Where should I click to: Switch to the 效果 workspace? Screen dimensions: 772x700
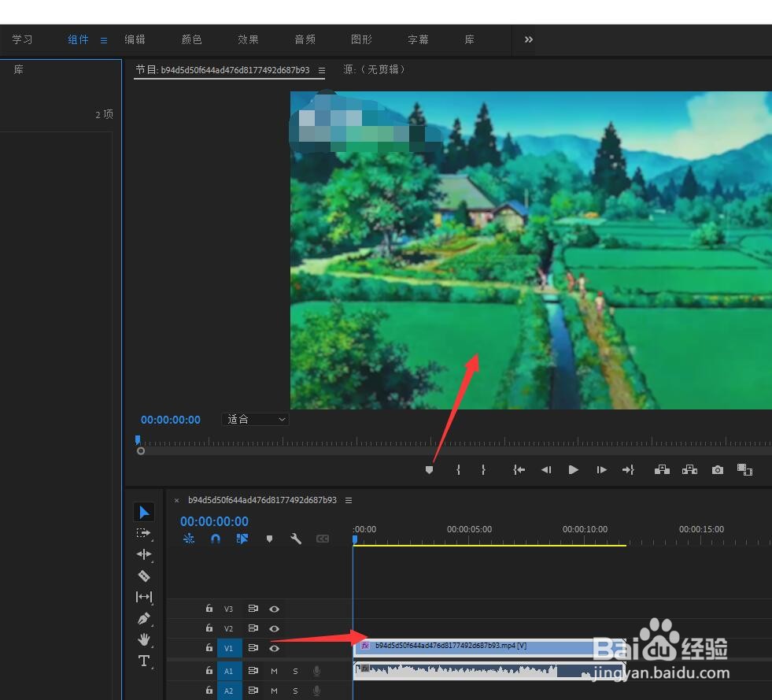pyautogui.click(x=248, y=39)
